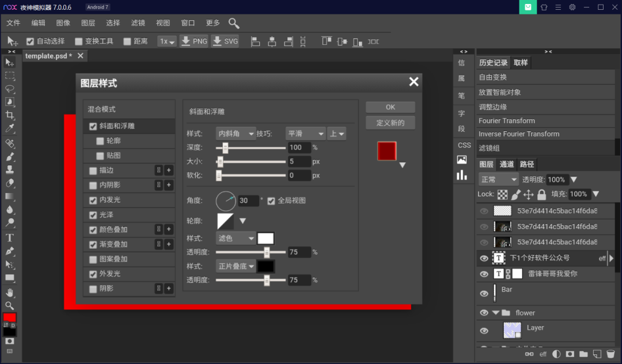The image size is (622, 364).
Task: Uncheck the 全局视图 checkbox
Action: [272, 200]
